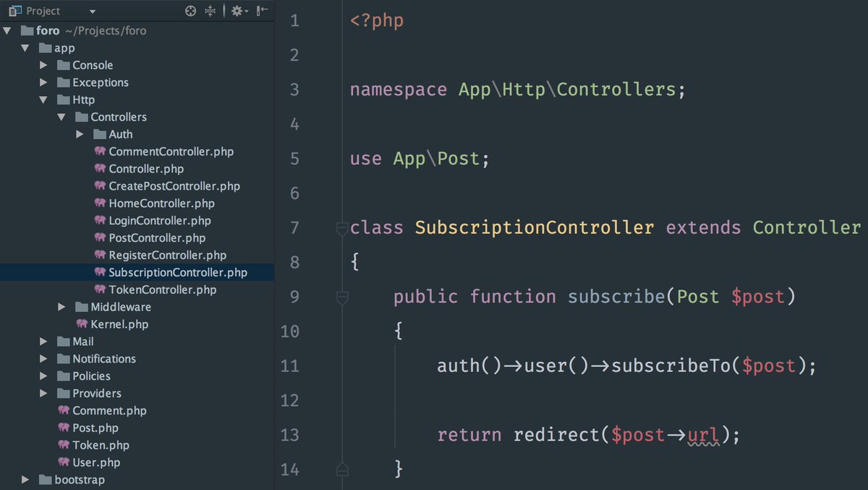Expand the Mail folder
This screenshot has width=868, height=490.
click(x=43, y=342)
